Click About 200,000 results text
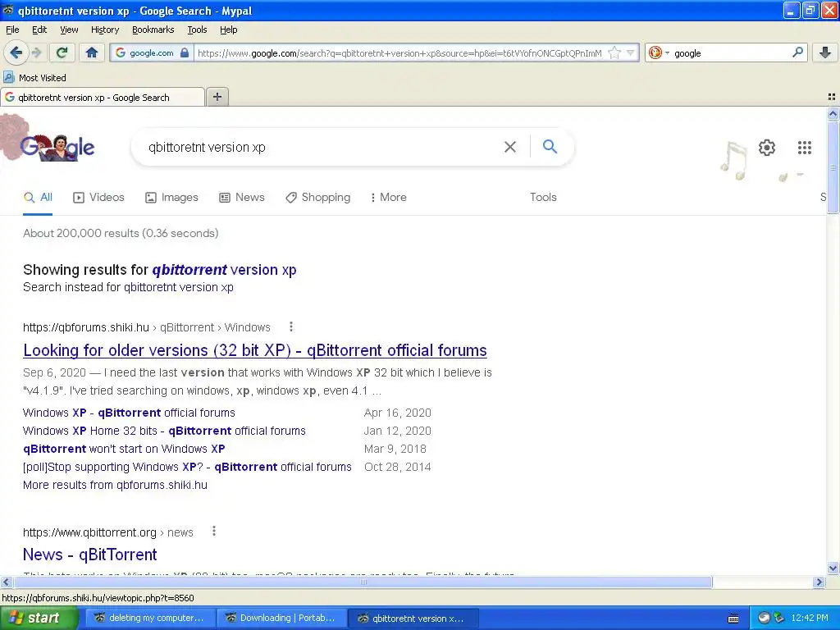Screen dimensions: 840x630 [x=121, y=233]
